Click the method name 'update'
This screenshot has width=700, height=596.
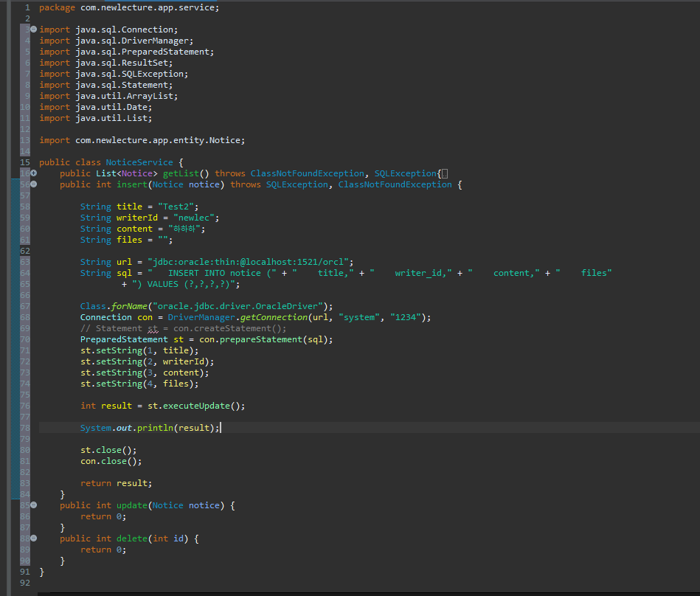(x=132, y=505)
